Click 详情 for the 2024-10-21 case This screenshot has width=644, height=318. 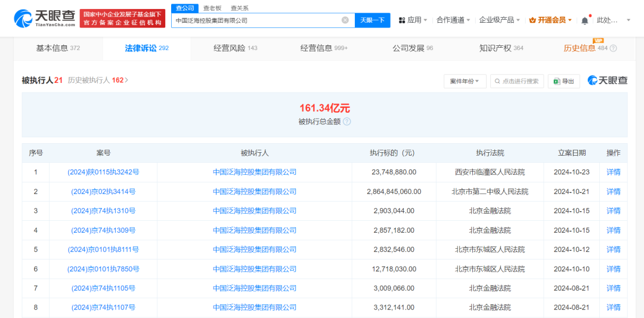pos(614,192)
